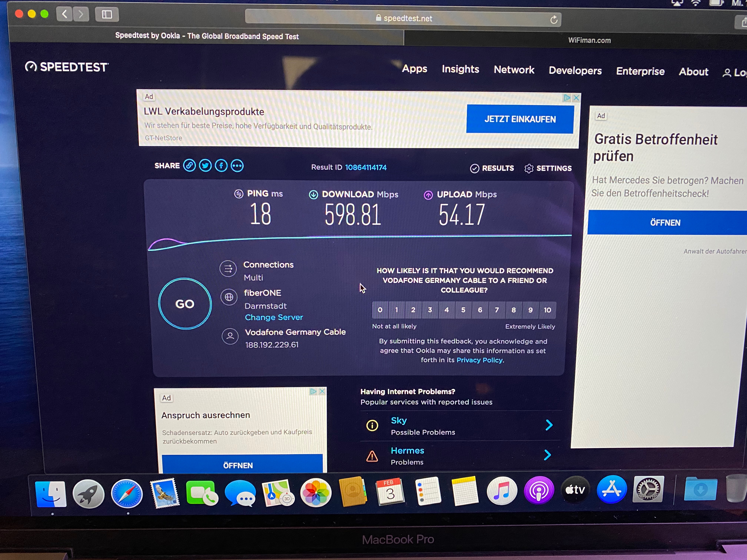Screen dimensions: 747x560
Task: Toggle the Safari sidebar button
Action: [x=107, y=14]
